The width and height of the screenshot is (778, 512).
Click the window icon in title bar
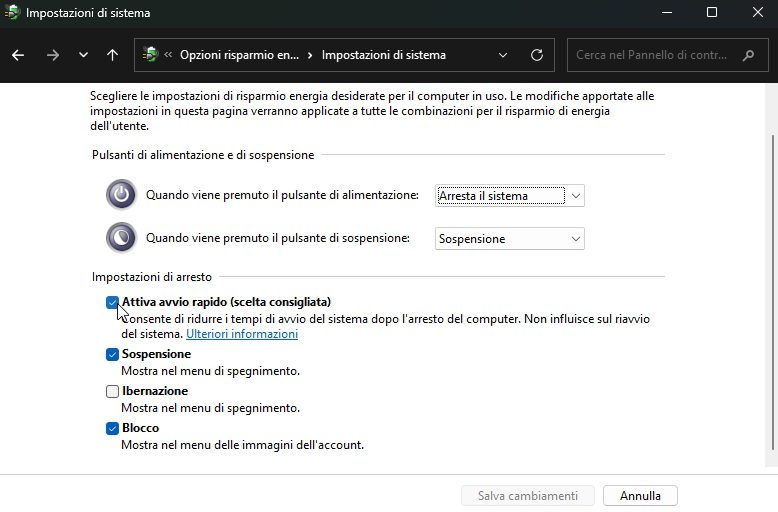[x=11, y=12]
